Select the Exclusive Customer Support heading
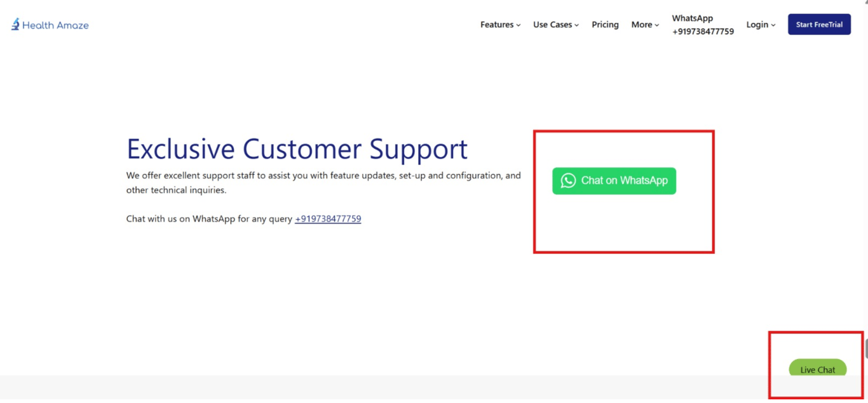Viewport: 868px width, 403px height. point(297,149)
